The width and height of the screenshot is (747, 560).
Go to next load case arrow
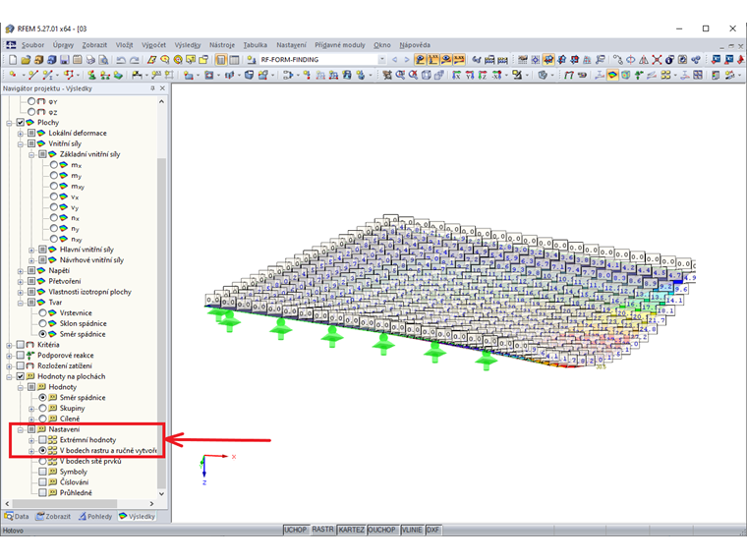tap(406, 60)
